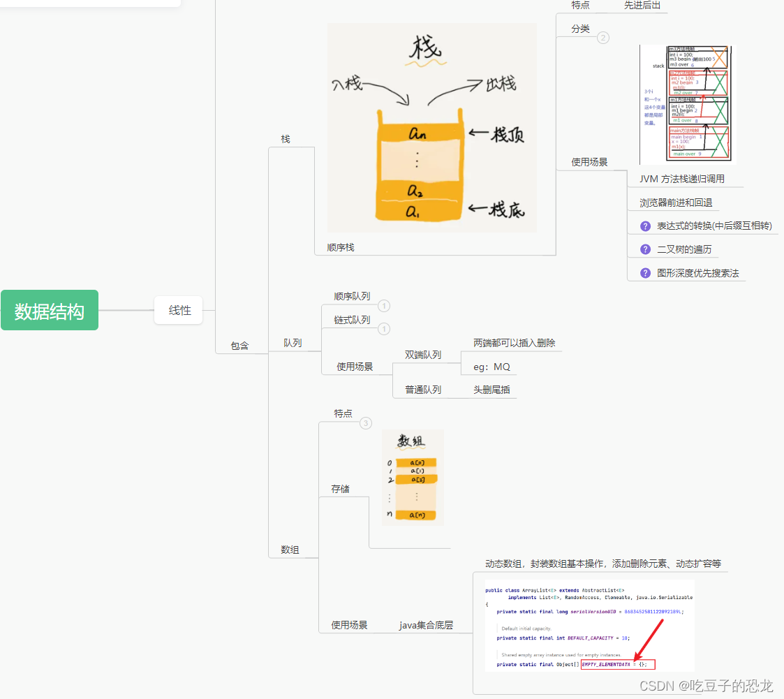
Task: Click the question mark icon beside 表达式的转换
Action: 644,224
